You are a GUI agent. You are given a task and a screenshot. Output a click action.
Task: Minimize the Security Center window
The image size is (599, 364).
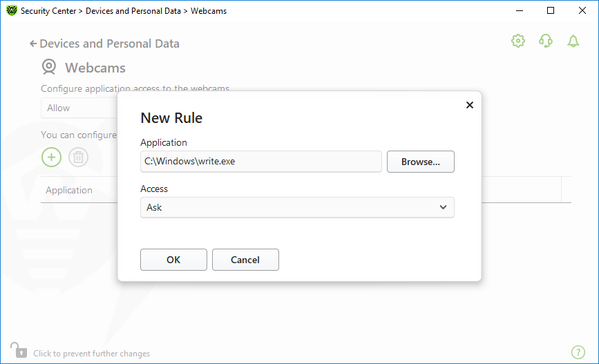(519, 10)
